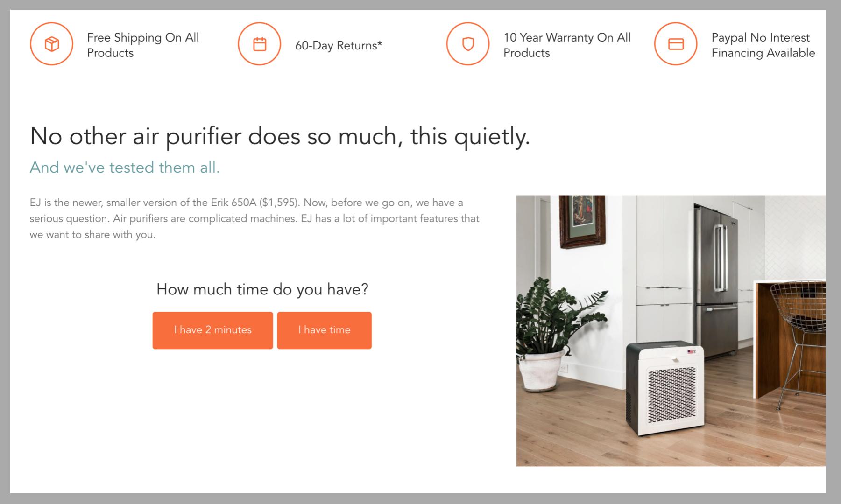Click the "And we've tested them all." subheading
The image size is (841, 504).
click(125, 167)
